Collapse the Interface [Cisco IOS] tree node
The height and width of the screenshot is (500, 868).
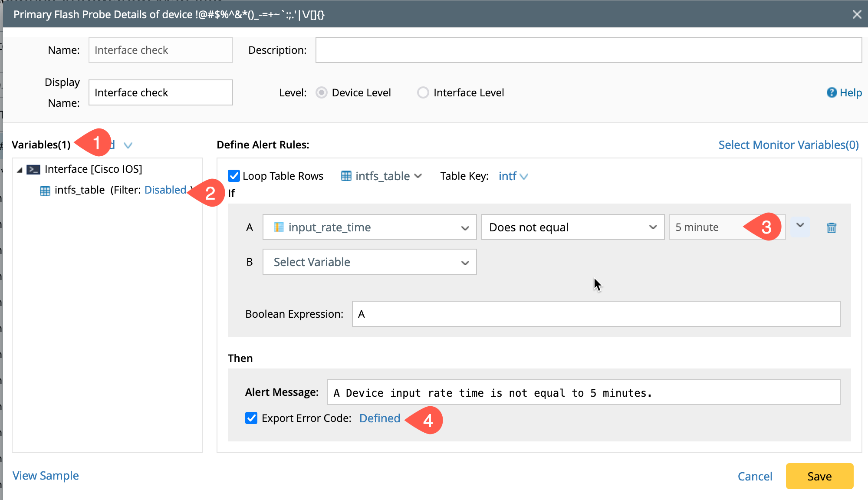coord(20,170)
